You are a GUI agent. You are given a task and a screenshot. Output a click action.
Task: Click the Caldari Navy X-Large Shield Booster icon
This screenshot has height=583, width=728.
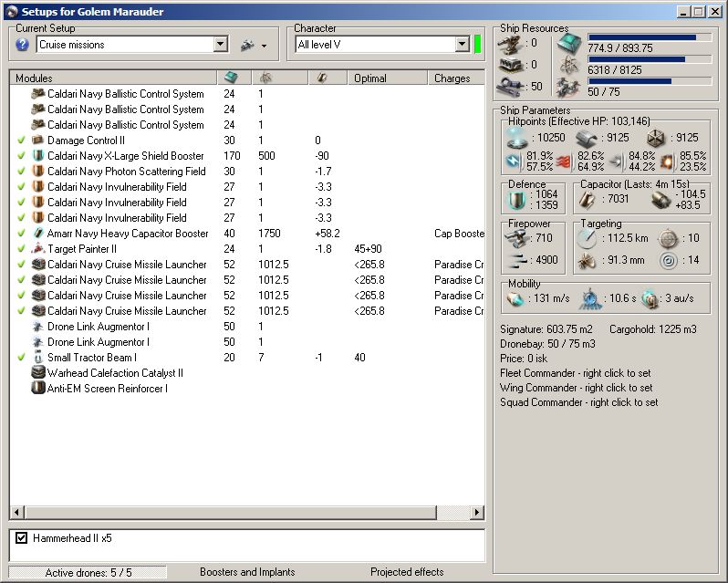tap(38, 156)
